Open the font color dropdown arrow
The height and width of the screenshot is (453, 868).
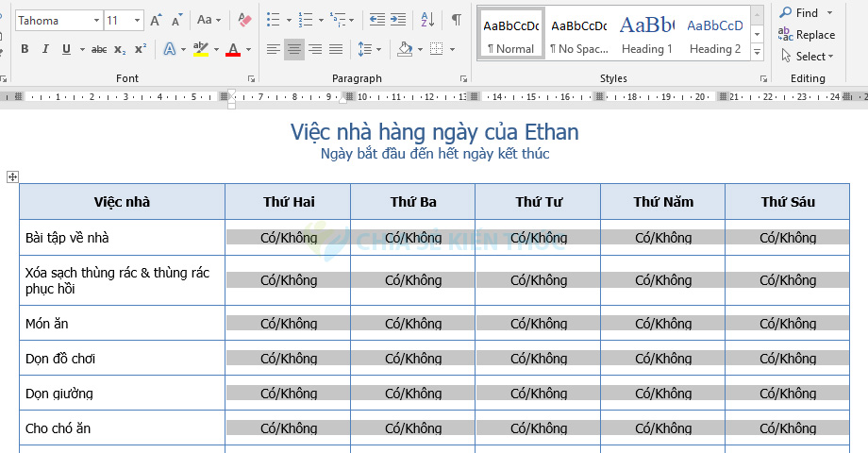click(x=248, y=49)
